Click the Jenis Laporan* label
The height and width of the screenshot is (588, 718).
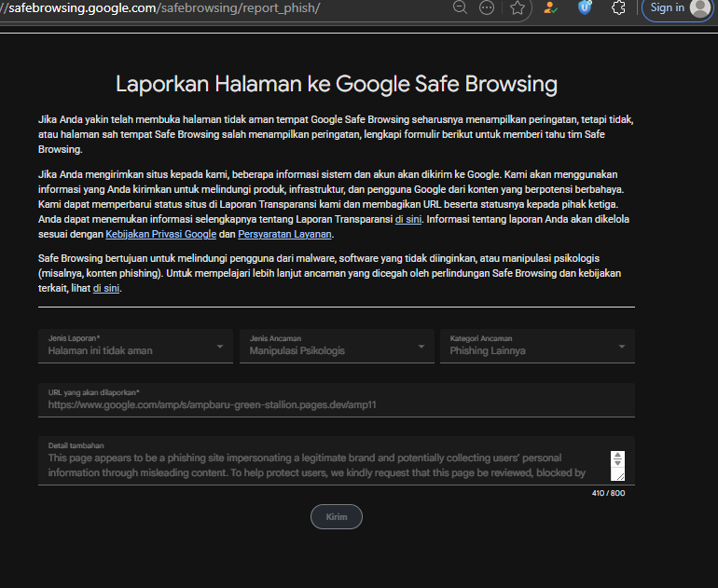75,338
